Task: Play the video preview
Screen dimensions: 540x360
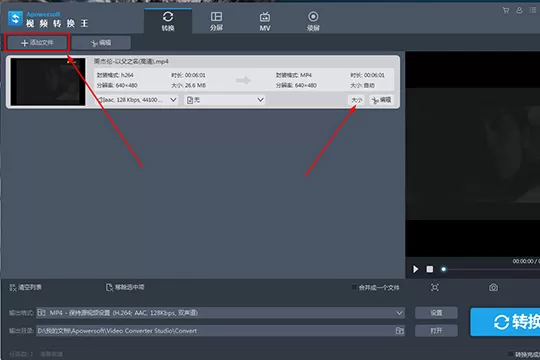Action: 416,269
